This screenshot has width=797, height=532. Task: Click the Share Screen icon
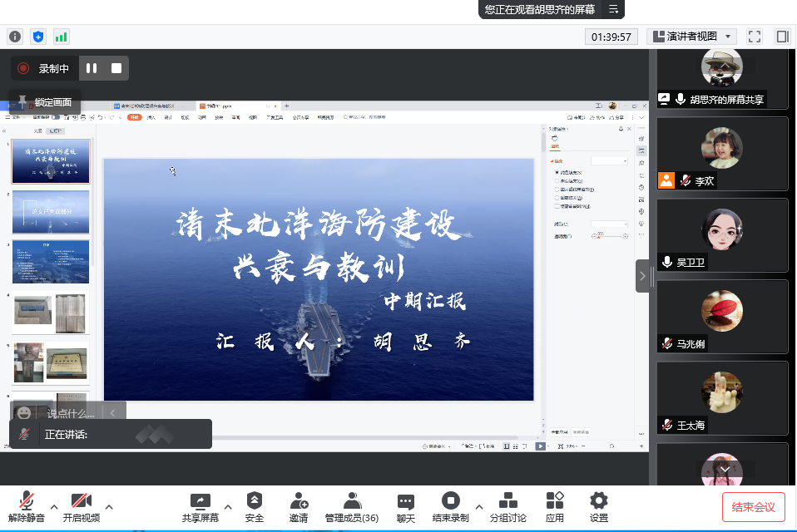tap(200, 501)
